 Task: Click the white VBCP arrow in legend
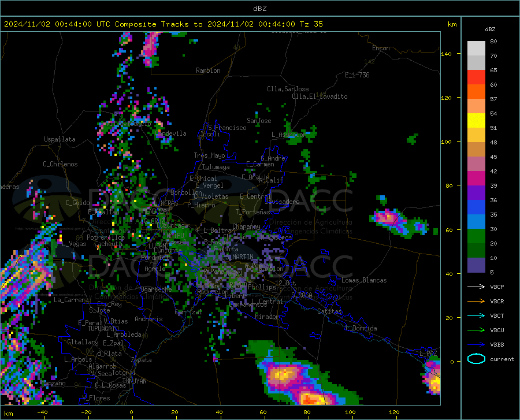pyautogui.click(x=476, y=287)
